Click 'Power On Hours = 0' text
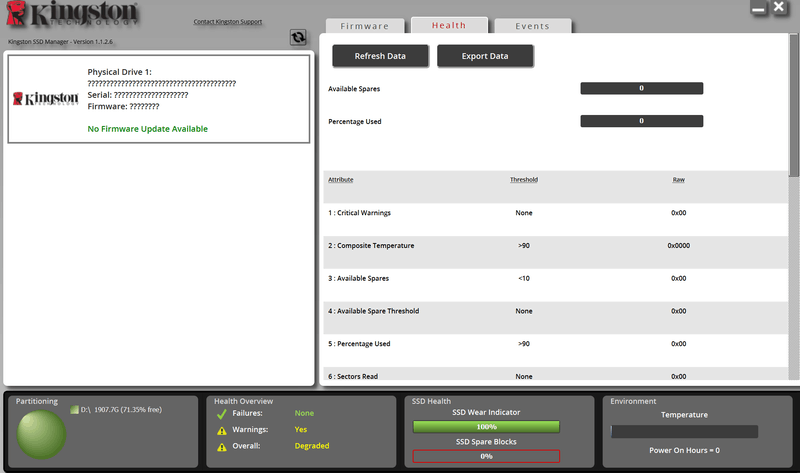The image size is (800, 473). [684, 450]
